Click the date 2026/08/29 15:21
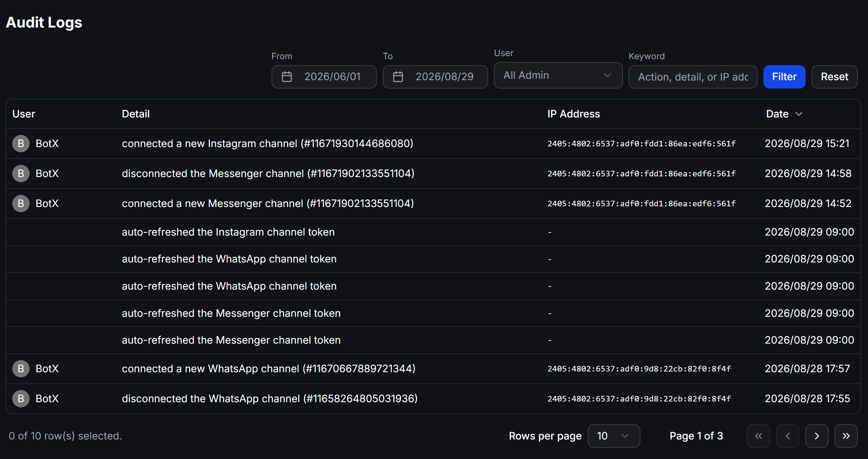The height and width of the screenshot is (459, 868). (x=807, y=144)
